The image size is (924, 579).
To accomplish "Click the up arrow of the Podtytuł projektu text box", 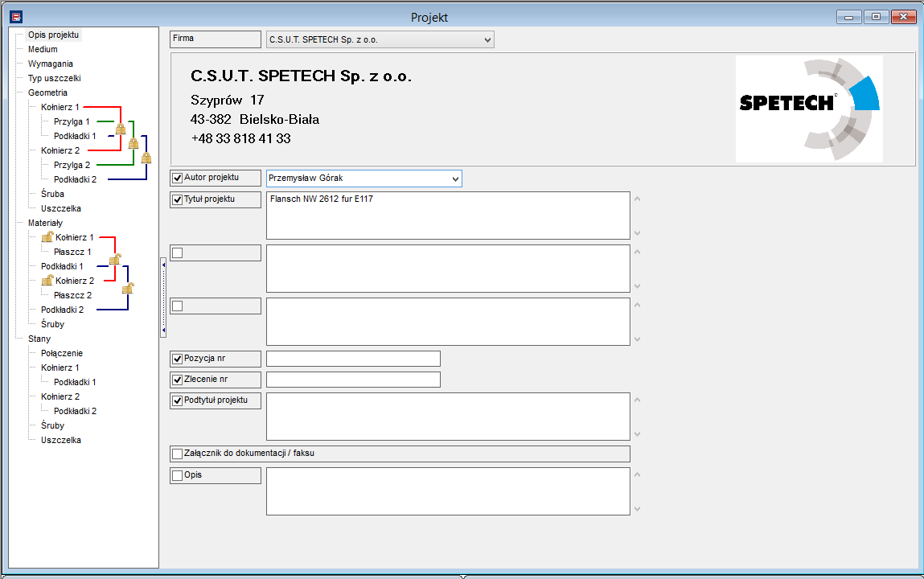I will [x=637, y=400].
